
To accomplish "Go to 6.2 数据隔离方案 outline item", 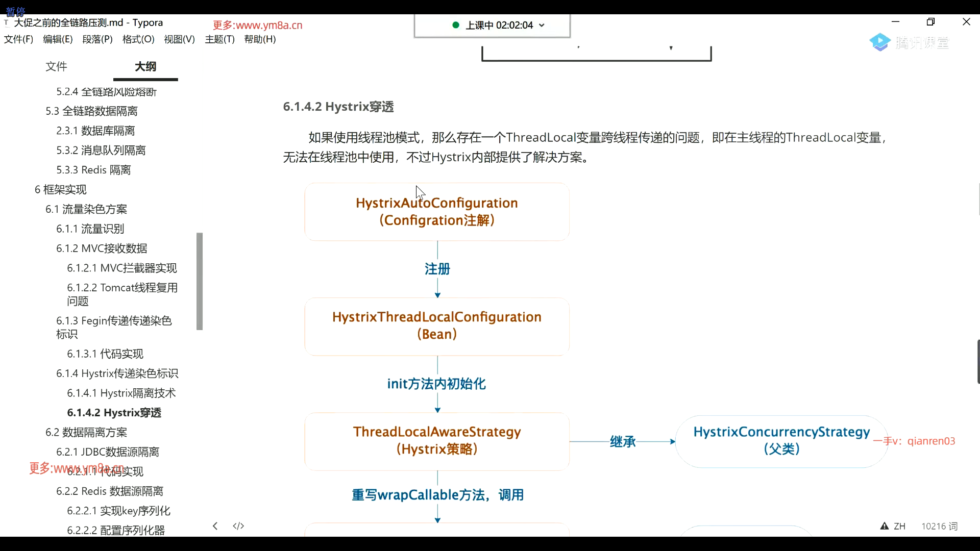I will click(x=86, y=432).
